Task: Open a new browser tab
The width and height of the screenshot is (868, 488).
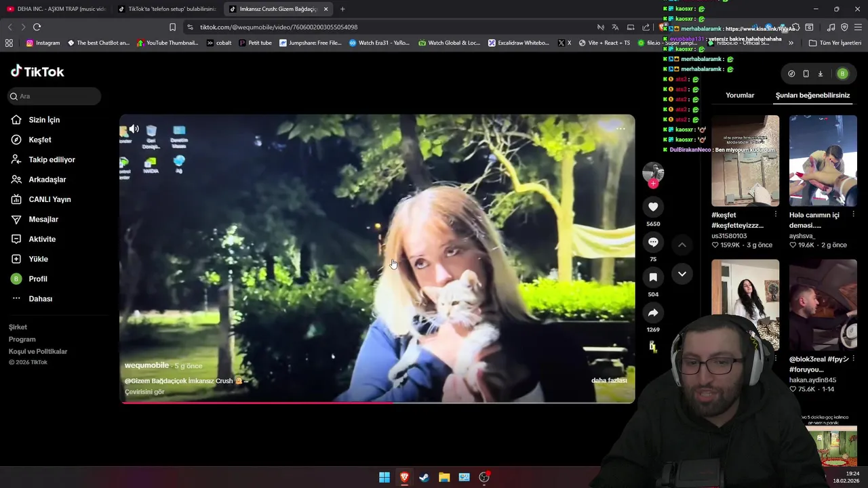Action: coord(342,9)
